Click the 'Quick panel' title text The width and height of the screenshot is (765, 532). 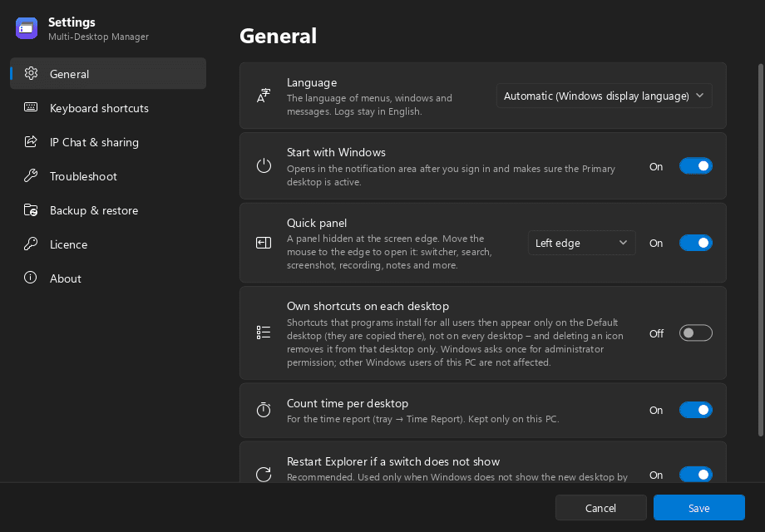coord(317,223)
